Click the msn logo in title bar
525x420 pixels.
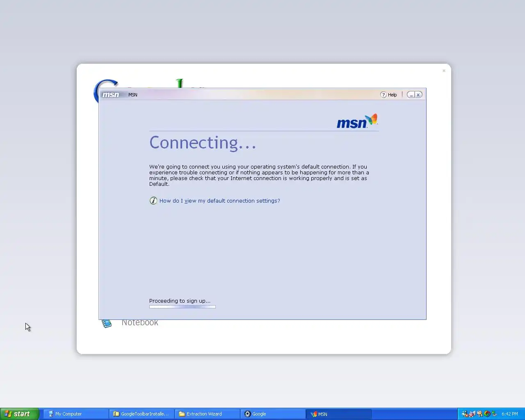click(111, 95)
